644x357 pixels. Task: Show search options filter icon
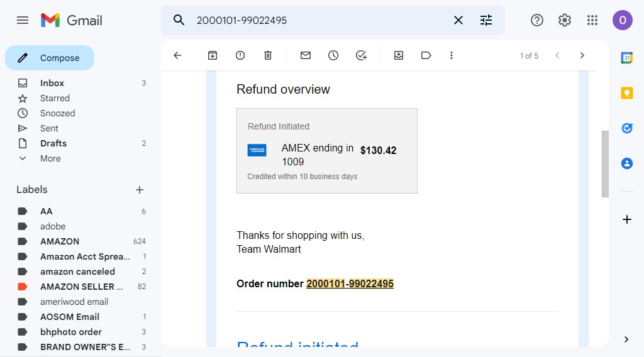coord(486,20)
